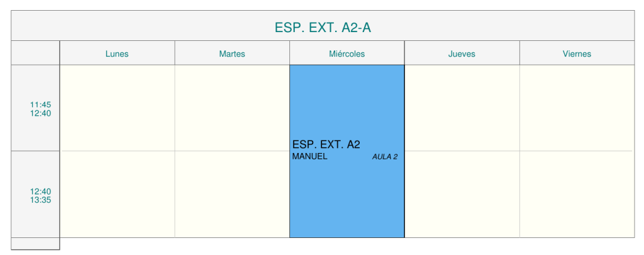Click the 12:40 to 13:35 time slot label

point(40,196)
